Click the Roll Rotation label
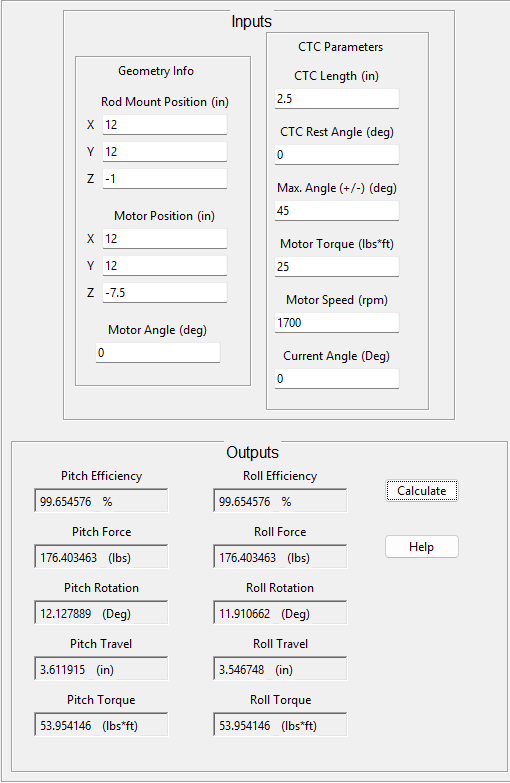 click(x=280, y=588)
